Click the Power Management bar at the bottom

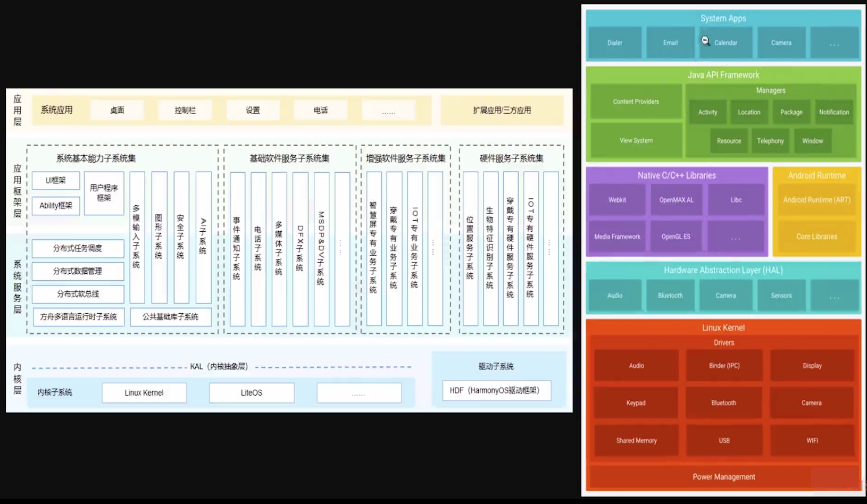click(x=723, y=476)
